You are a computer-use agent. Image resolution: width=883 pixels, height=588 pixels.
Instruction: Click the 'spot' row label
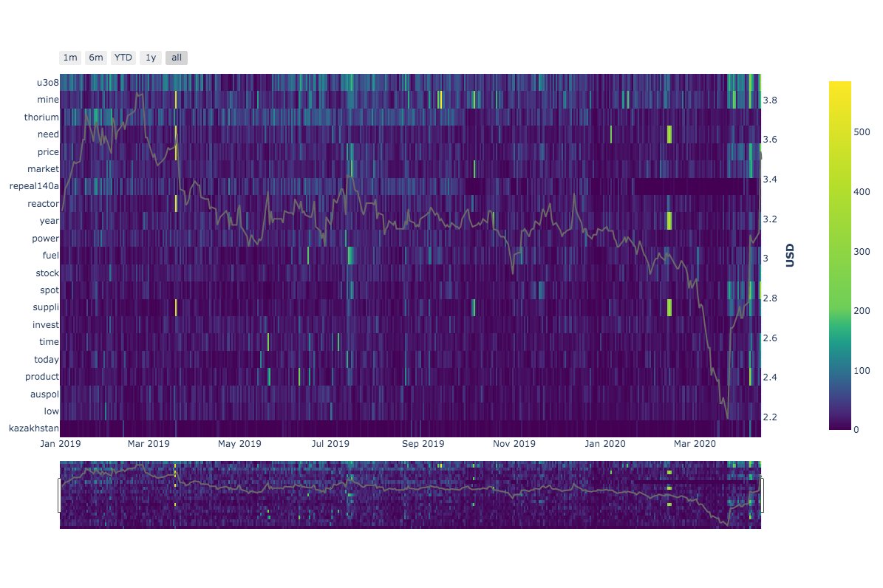(49, 290)
